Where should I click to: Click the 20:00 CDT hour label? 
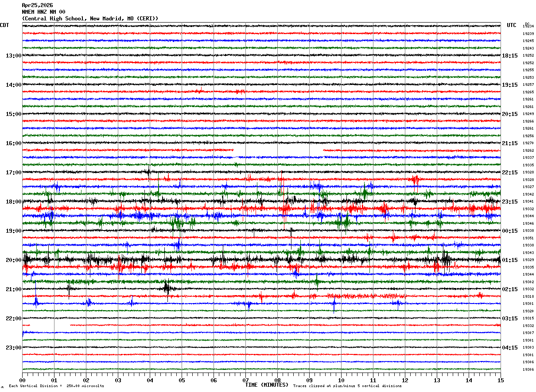(13, 260)
